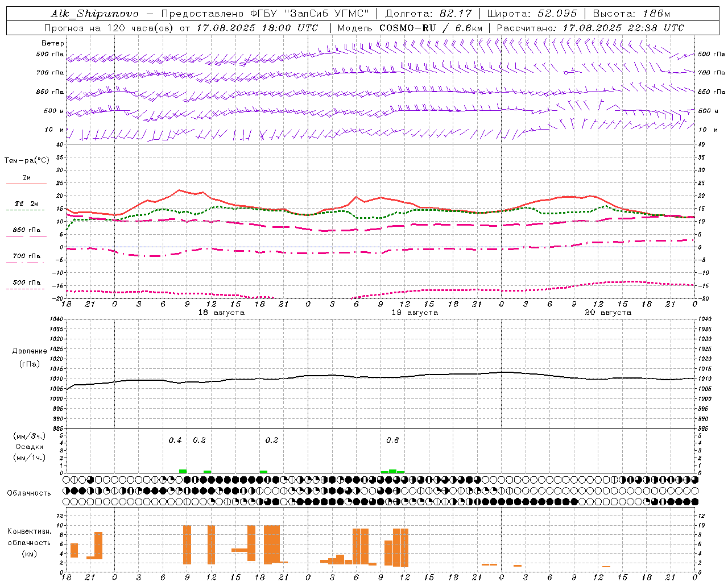The width and height of the screenshot is (728, 582).
Task: Select the Высота 186м header field
Action: tap(631, 14)
